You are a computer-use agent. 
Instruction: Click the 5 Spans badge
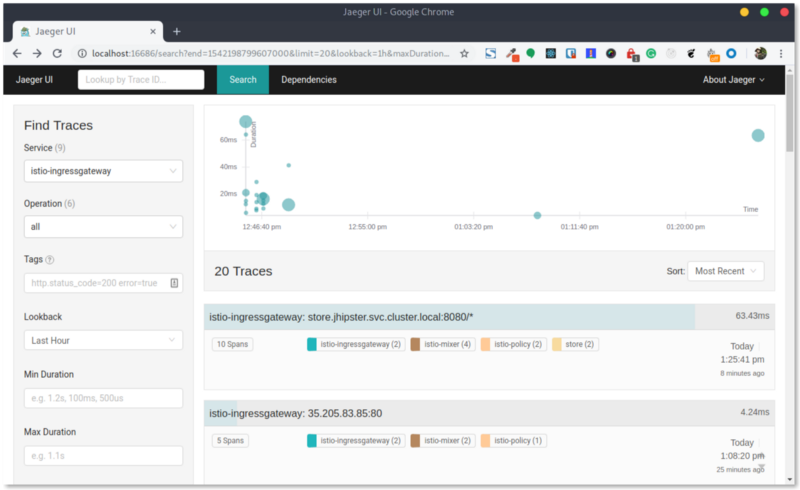click(x=230, y=440)
